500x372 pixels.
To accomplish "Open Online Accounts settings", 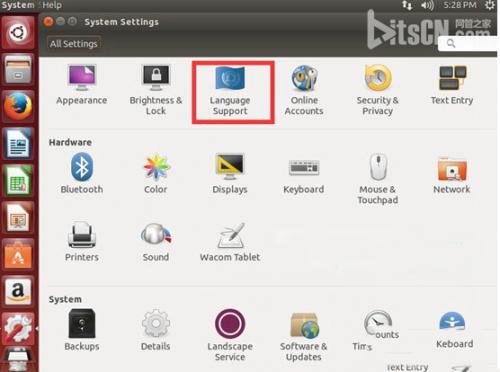I will (304, 90).
